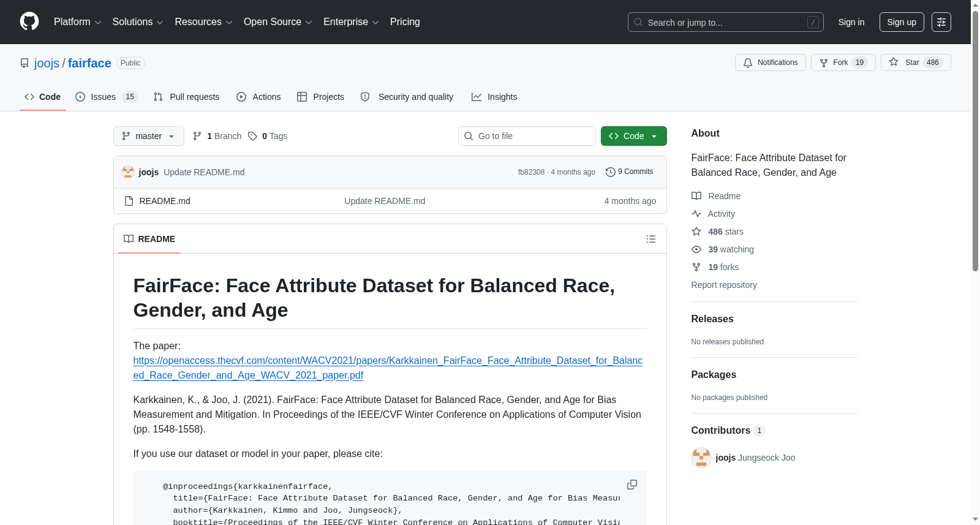The height and width of the screenshot is (525, 980).
Task: Open the 9 Commits history
Action: coord(630,172)
